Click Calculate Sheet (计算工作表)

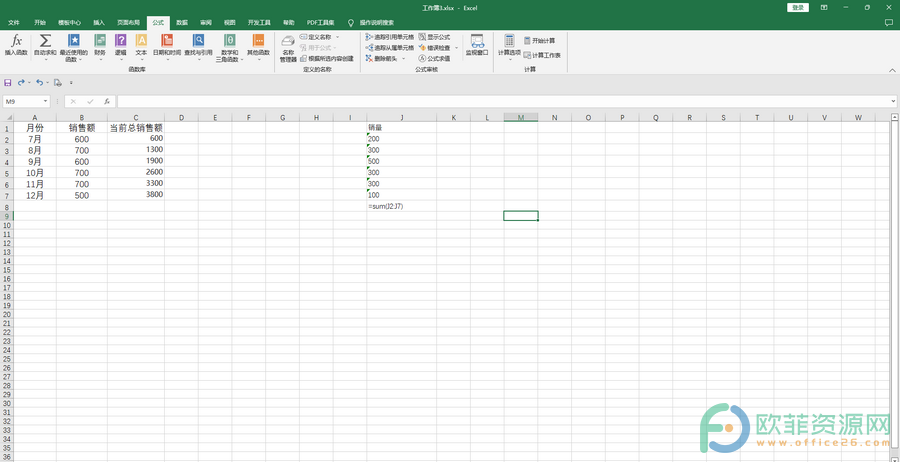tap(542, 56)
